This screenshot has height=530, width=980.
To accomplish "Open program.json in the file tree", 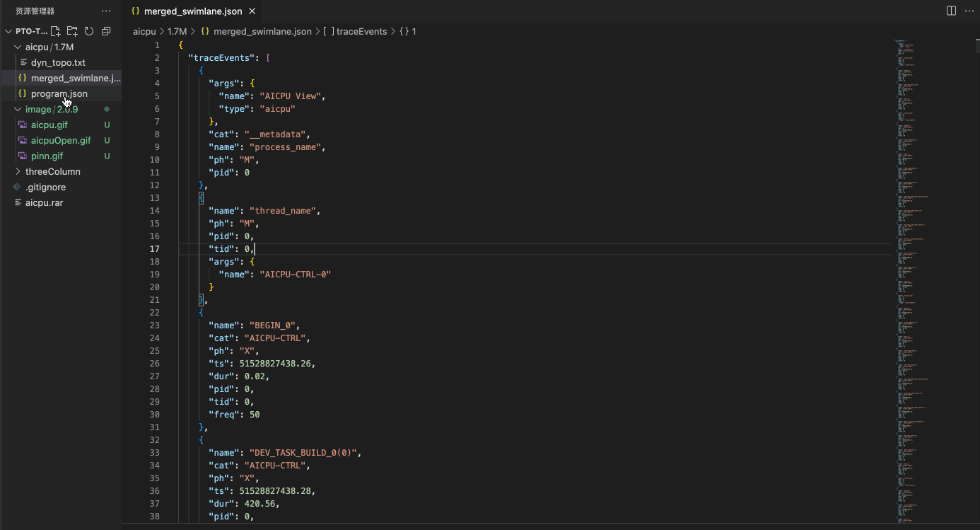I will tap(59, 93).
